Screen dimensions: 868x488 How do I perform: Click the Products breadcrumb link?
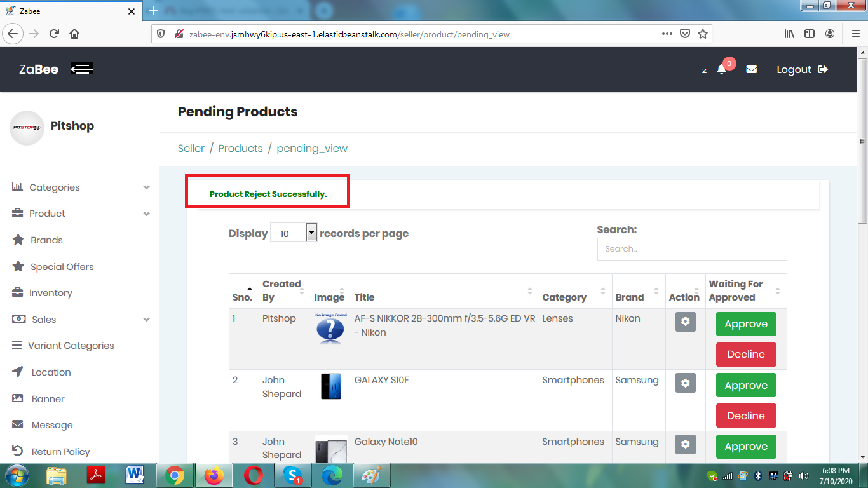pyautogui.click(x=240, y=148)
